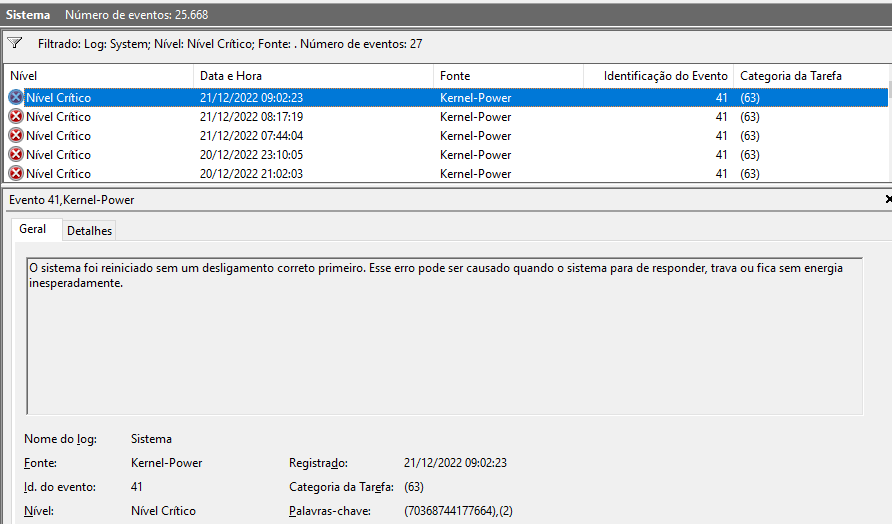Click critical icon of 09:02:23 event
This screenshot has width=892, height=524.
point(16,97)
